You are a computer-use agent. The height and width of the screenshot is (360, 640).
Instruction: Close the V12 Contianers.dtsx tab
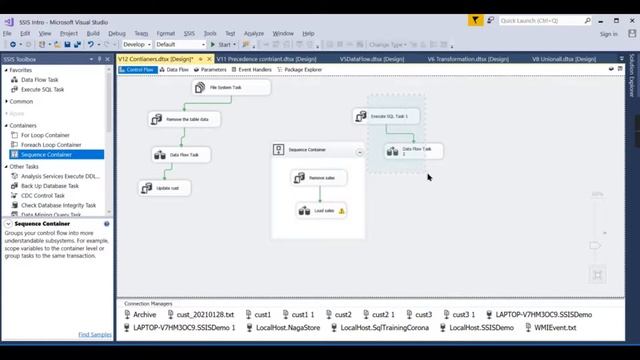pos(209,59)
